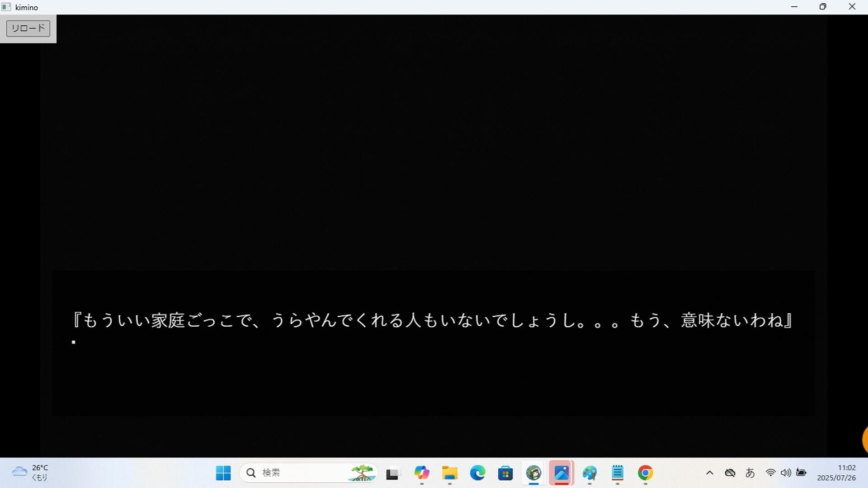Check the 26°C weather widget
This screenshot has height=488, width=868.
29,473
